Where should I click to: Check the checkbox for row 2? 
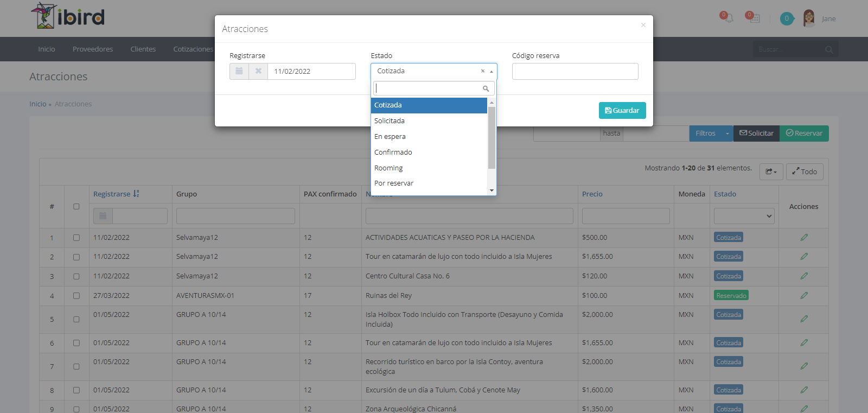click(76, 257)
